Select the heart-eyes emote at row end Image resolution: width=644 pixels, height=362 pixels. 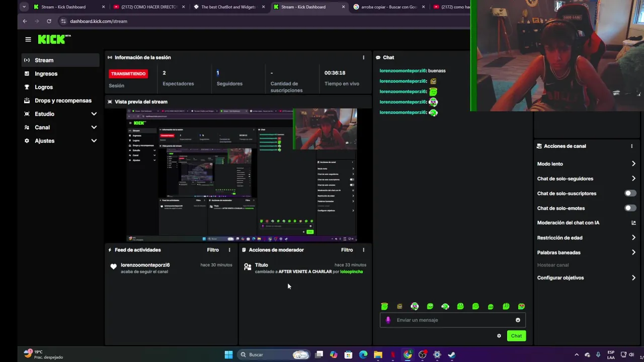[521, 306]
